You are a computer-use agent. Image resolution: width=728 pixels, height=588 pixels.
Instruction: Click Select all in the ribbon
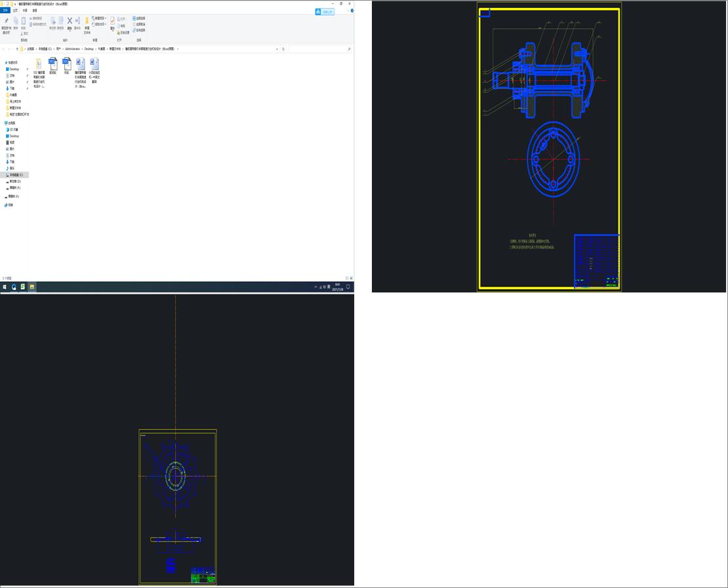139,18
